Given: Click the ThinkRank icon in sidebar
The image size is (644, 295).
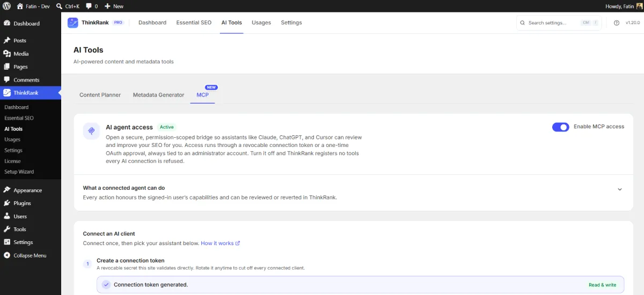Looking at the screenshot, I should point(7,93).
